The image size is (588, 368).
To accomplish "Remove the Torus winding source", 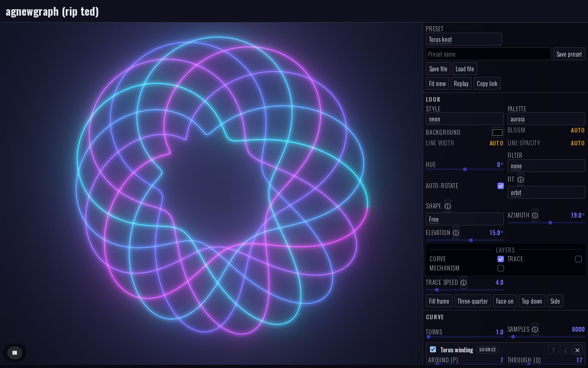I will click(x=577, y=350).
